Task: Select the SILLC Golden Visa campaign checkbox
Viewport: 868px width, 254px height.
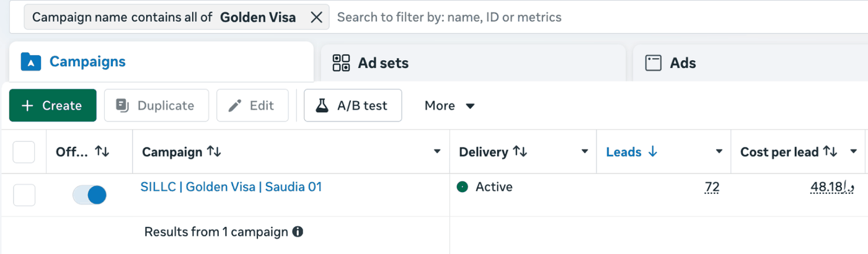Action: pyautogui.click(x=24, y=195)
